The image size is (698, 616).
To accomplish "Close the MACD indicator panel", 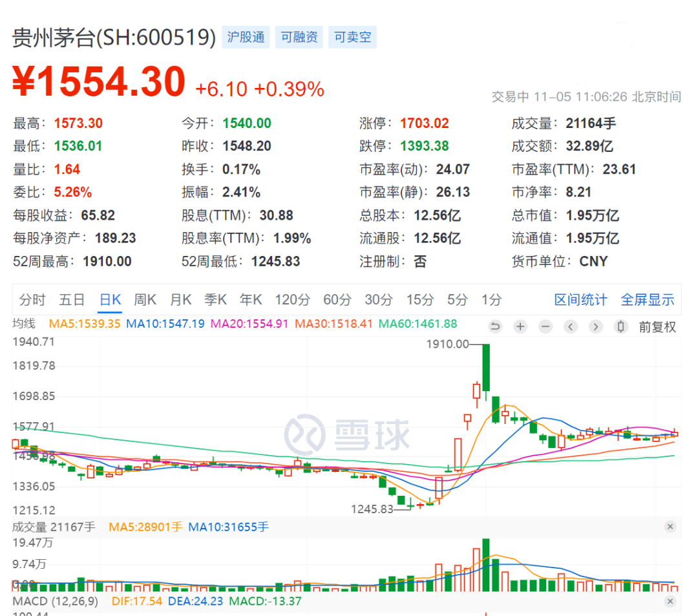I will point(670,602).
